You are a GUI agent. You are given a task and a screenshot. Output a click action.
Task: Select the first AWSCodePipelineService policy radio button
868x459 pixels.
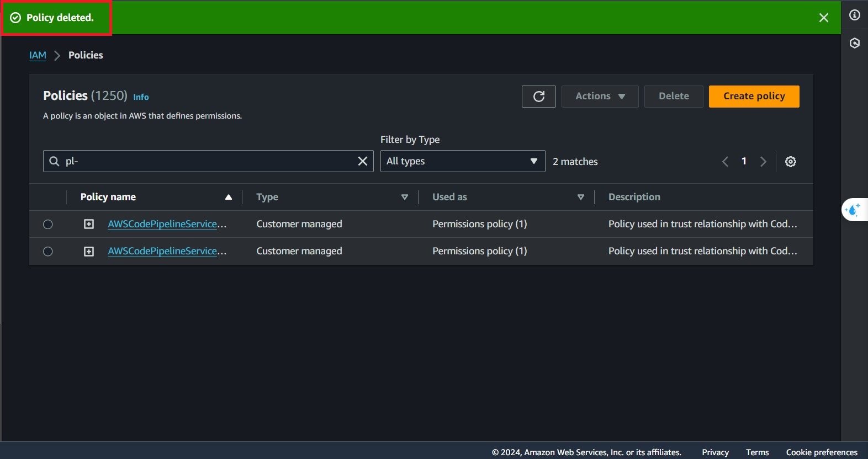48,224
